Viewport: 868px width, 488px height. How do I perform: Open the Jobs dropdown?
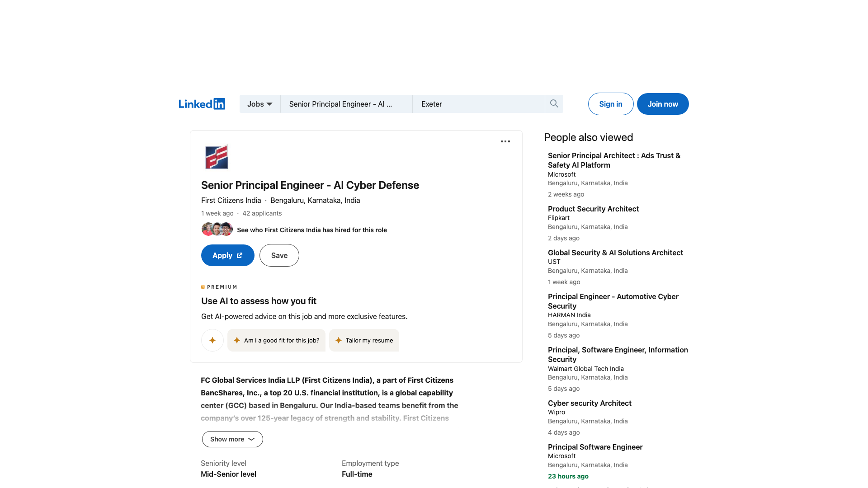click(x=260, y=104)
